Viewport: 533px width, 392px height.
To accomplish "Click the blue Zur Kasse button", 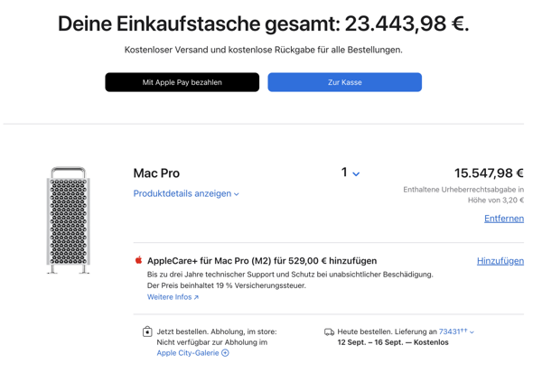I will pos(345,82).
